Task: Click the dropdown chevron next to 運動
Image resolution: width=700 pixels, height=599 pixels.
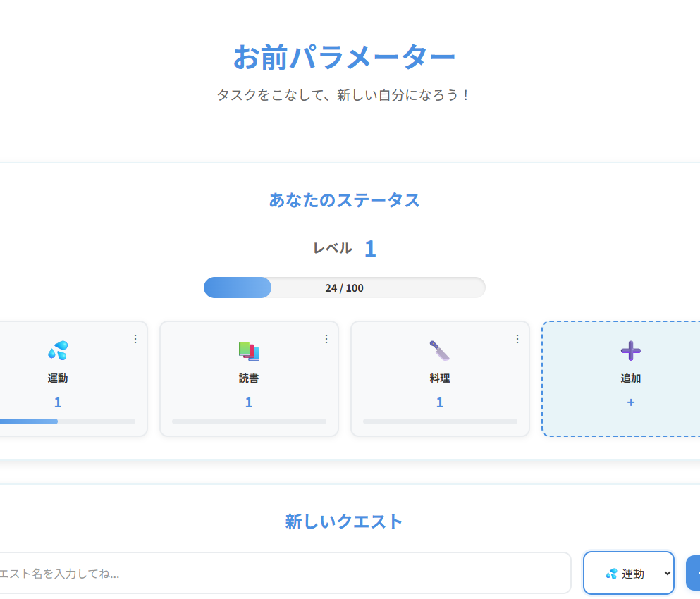Action: point(665,573)
